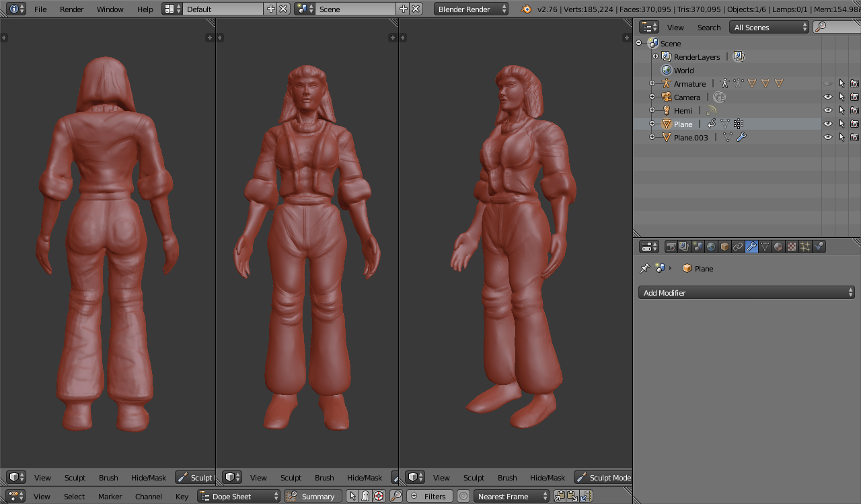Screen dimensions: 861x504
Task: Open the Nearest Frame snapping dropdown
Action: (513, 496)
